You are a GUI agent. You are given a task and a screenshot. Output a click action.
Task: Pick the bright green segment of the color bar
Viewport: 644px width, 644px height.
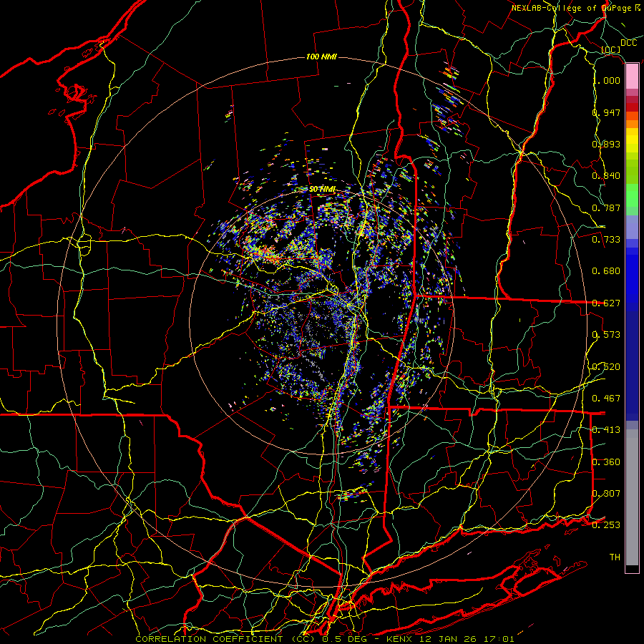[x=632, y=196]
